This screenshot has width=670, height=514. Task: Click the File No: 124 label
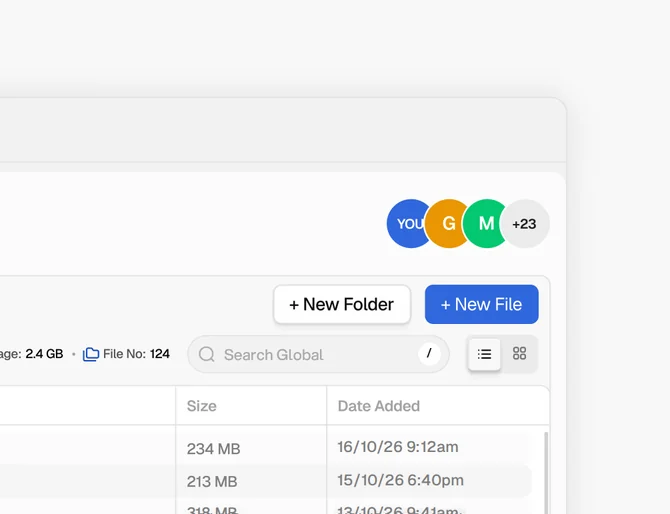coord(136,354)
